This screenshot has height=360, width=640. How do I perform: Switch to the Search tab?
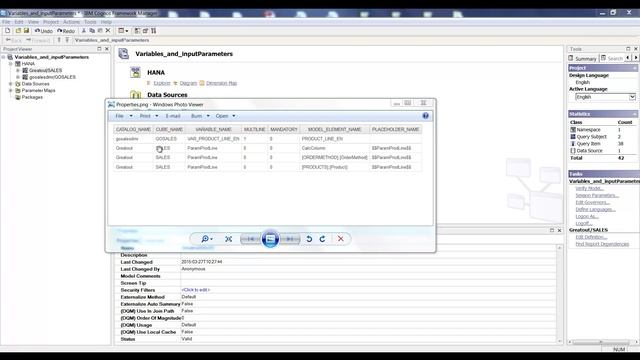pos(612,58)
